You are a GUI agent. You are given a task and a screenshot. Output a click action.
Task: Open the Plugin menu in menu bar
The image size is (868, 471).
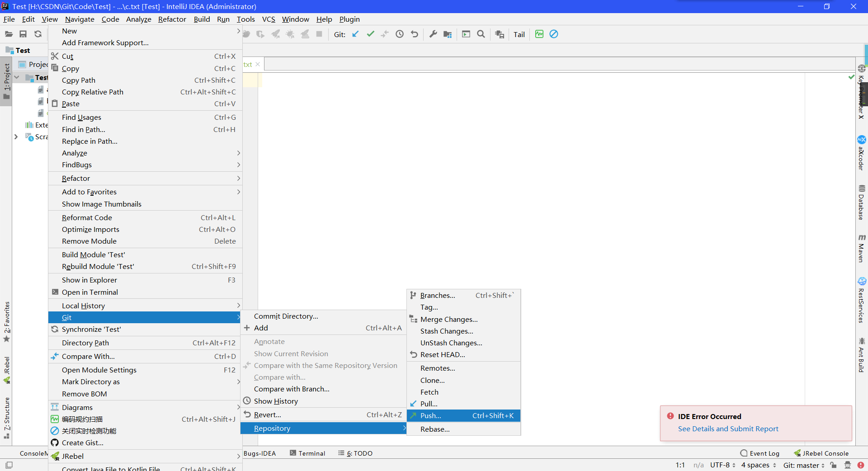pos(349,19)
